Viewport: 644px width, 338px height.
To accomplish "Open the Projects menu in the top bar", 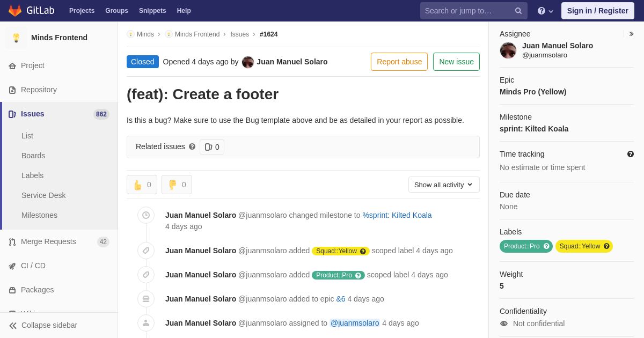I will point(82,11).
